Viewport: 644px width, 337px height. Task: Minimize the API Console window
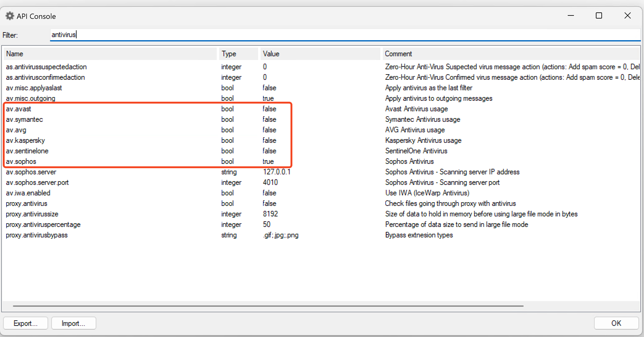(571, 15)
